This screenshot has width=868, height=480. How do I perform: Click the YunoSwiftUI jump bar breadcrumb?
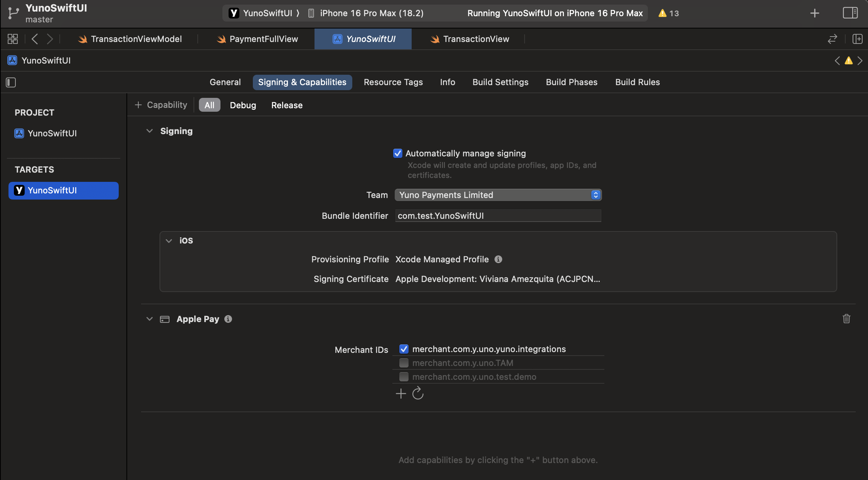point(46,60)
